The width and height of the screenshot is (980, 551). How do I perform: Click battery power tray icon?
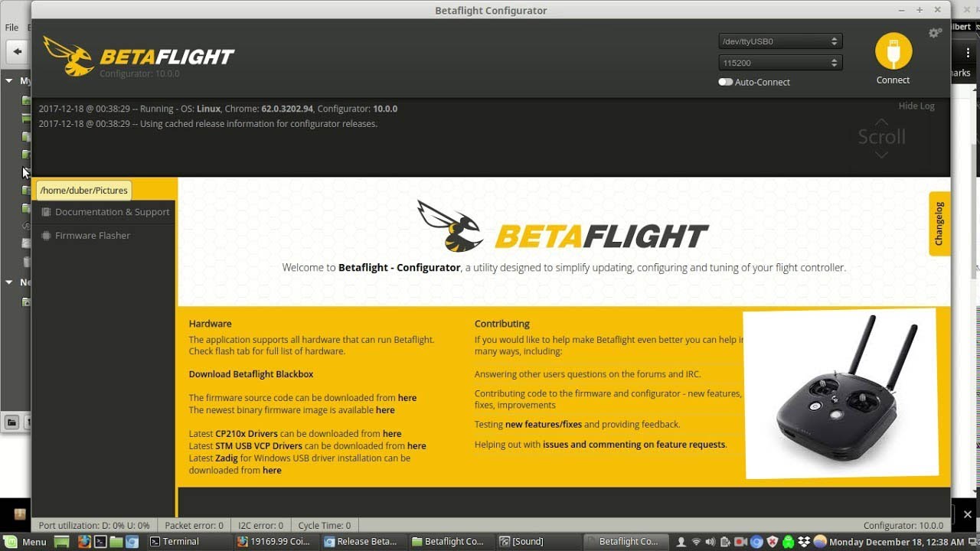pos(726,542)
